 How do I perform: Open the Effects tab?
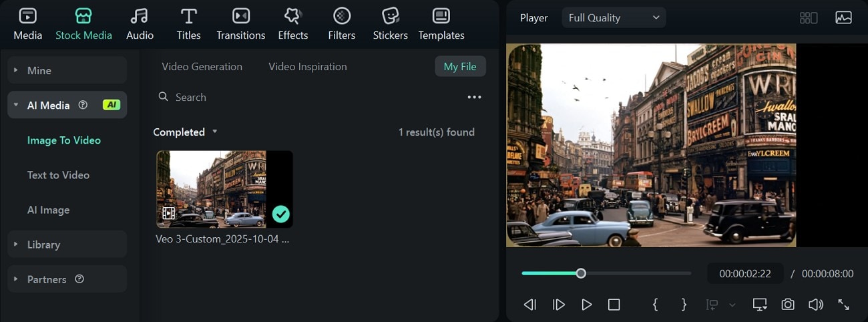click(x=292, y=24)
